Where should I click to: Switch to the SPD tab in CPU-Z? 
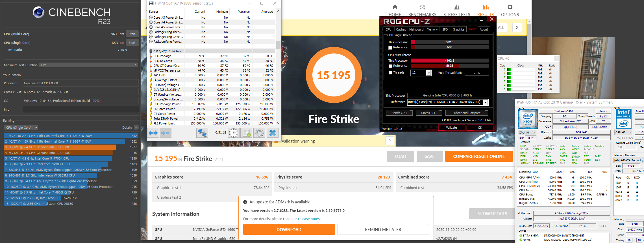445,29
